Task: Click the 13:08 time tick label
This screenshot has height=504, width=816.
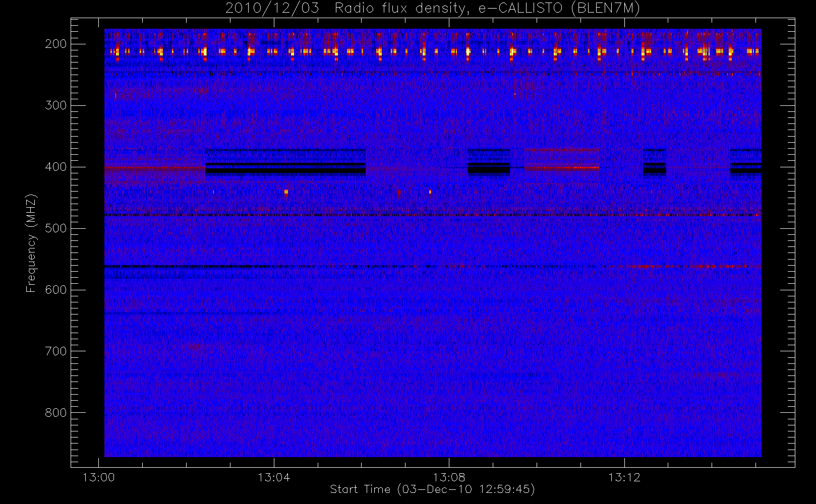Action: pyautogui.click(x=449, y=477)
